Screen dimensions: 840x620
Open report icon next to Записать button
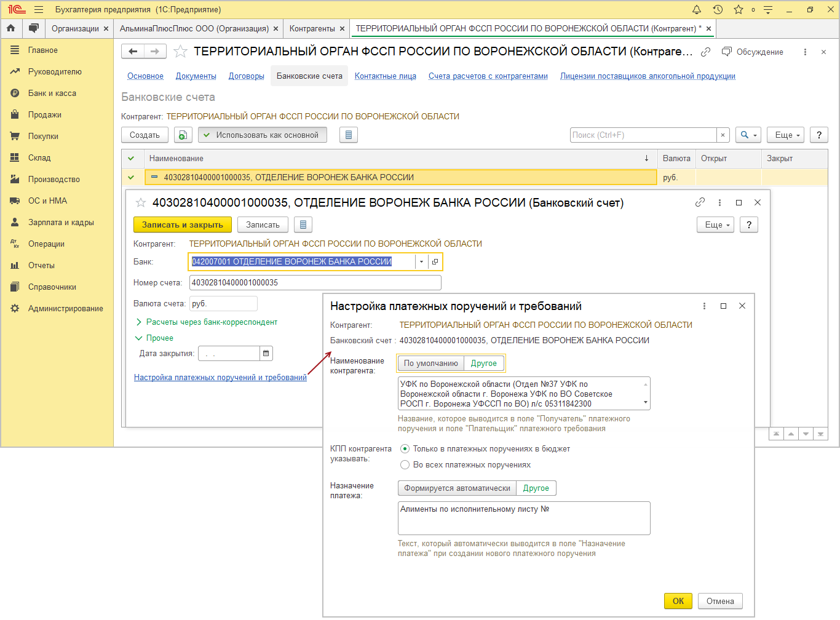303,225
